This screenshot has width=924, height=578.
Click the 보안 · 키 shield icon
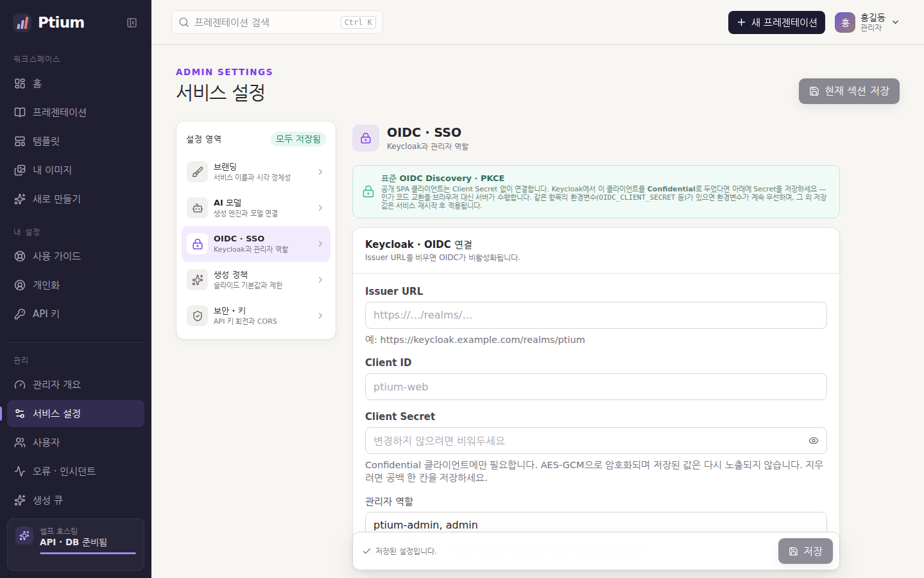(197, 316)
